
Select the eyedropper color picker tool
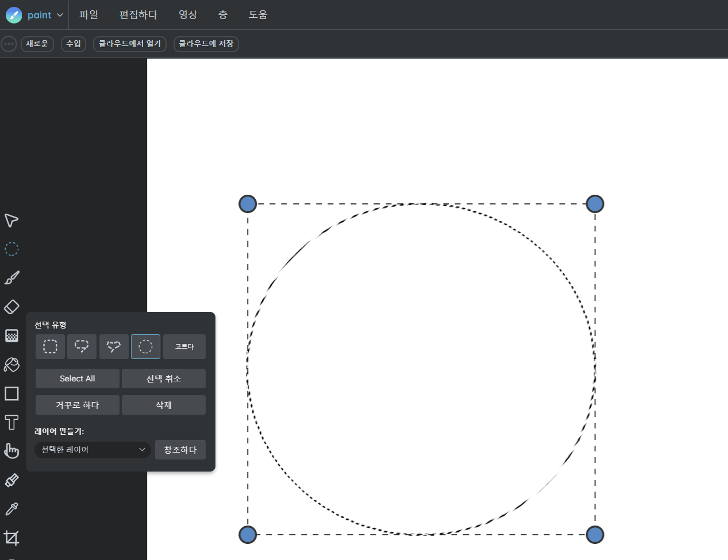click(x=11, y=509)
